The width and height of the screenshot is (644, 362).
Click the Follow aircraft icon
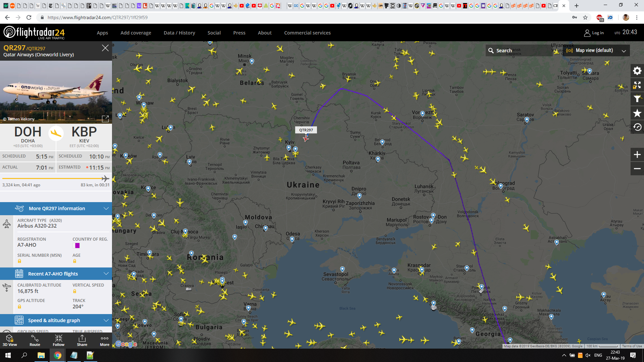[58, 340]
